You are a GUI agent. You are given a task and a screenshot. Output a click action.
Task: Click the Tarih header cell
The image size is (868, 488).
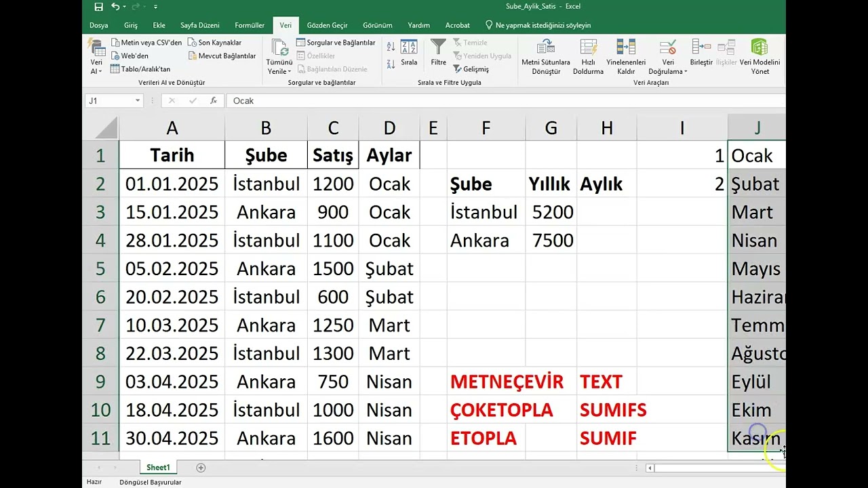(172, 155)
